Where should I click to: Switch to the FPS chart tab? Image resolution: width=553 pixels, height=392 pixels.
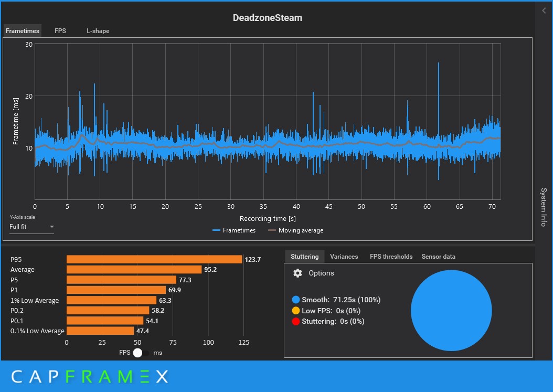tap(60, 30)
